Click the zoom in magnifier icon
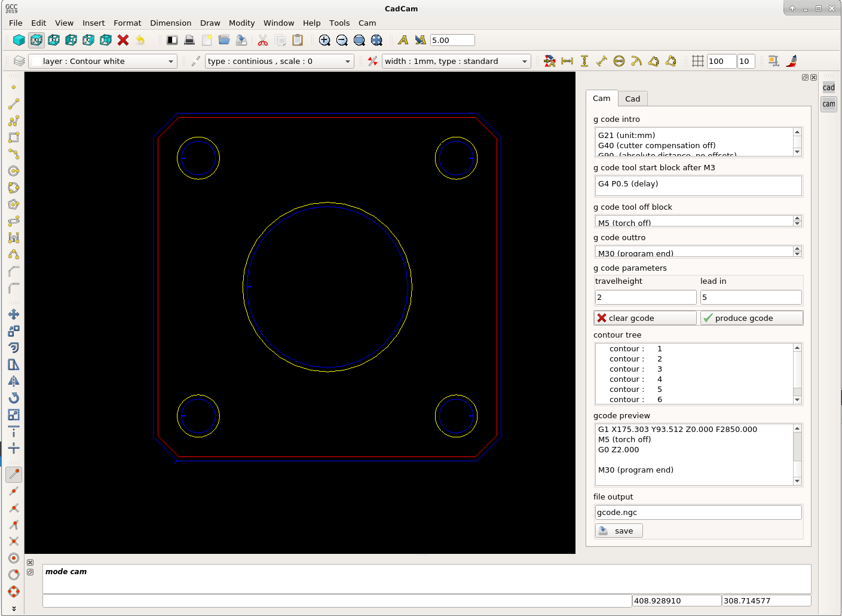 pos(324,40)
